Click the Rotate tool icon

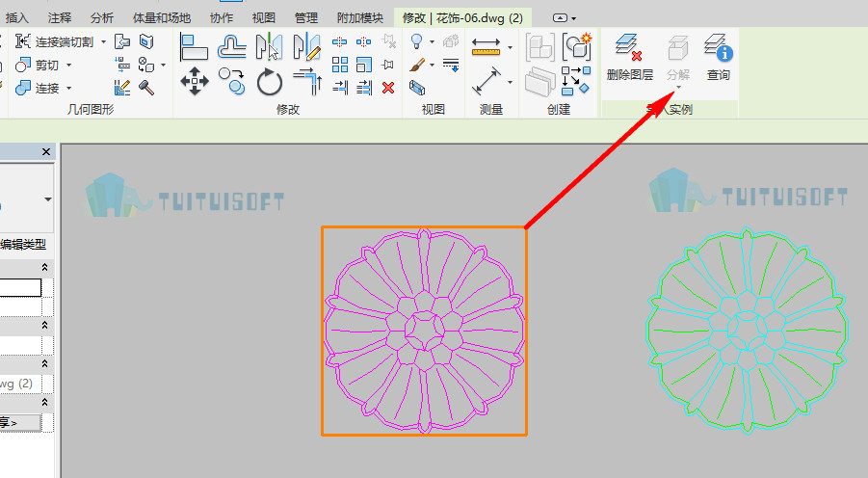tap(270, 82)
